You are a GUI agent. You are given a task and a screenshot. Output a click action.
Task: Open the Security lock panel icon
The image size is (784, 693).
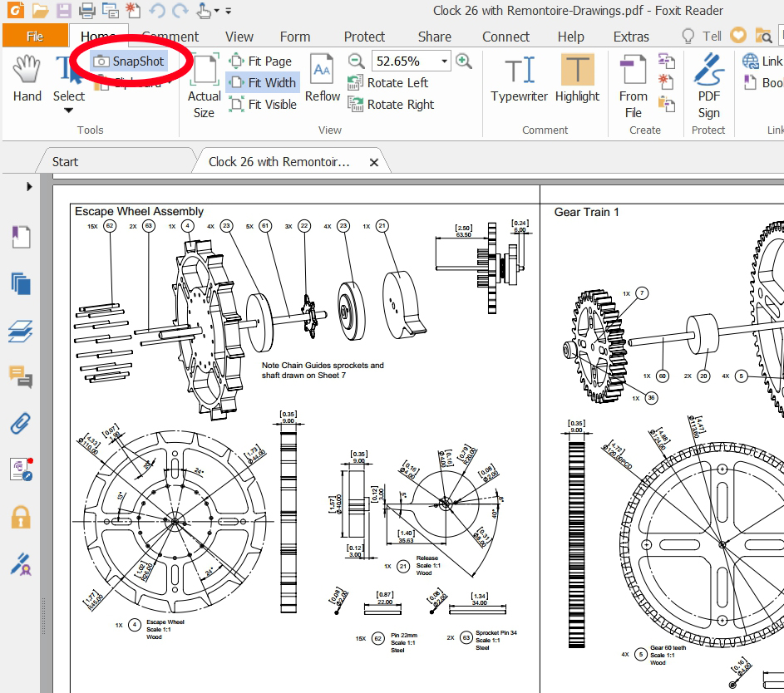[21, 517]
